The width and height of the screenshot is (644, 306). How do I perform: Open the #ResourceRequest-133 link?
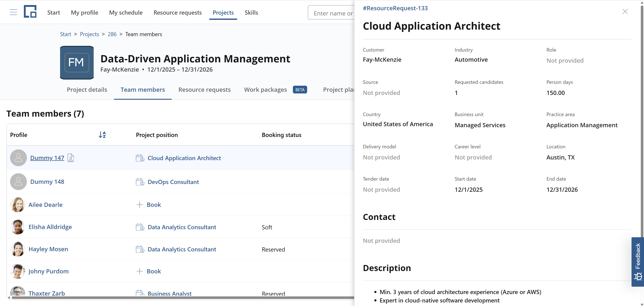coord(395,8)
